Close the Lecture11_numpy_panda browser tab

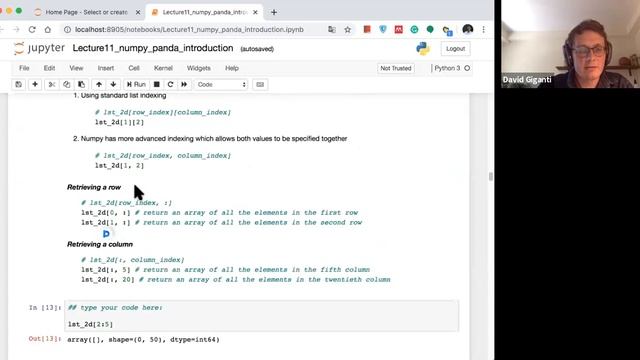click(256, 12)
